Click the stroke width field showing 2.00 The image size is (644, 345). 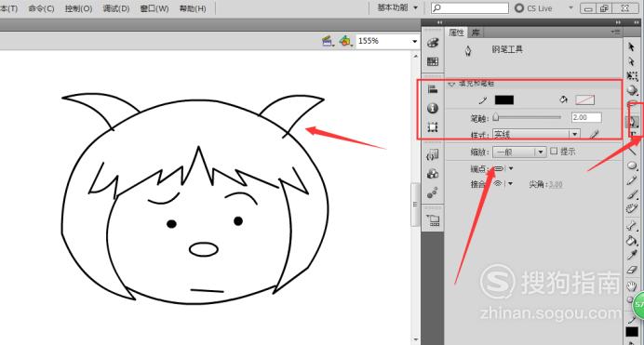[x=586, y=117]
